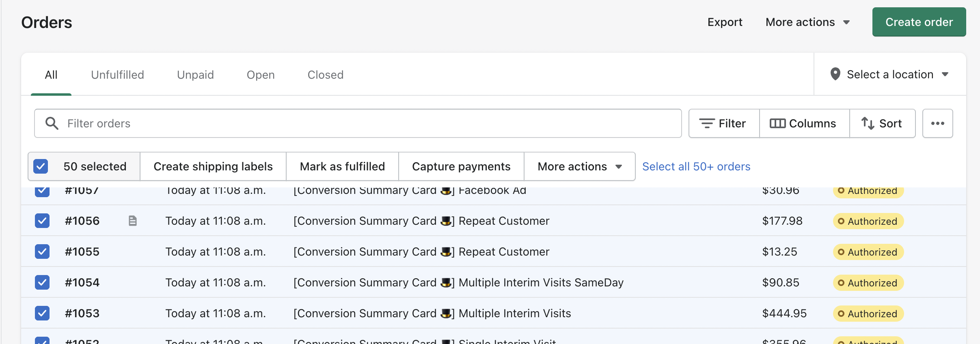The height and width of the screenshot is (344, 980).
Task: Click the Filter orders search field
Action: (365, 123)
